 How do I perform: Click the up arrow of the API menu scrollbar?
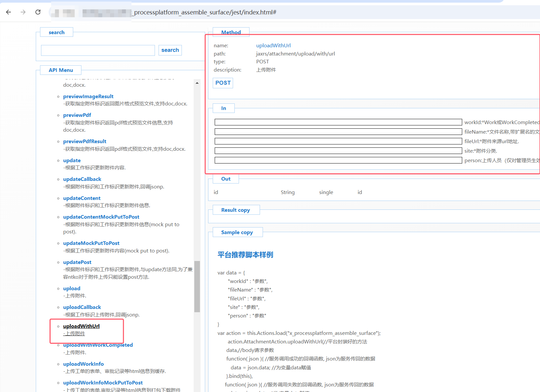click(x=197, y=83)
